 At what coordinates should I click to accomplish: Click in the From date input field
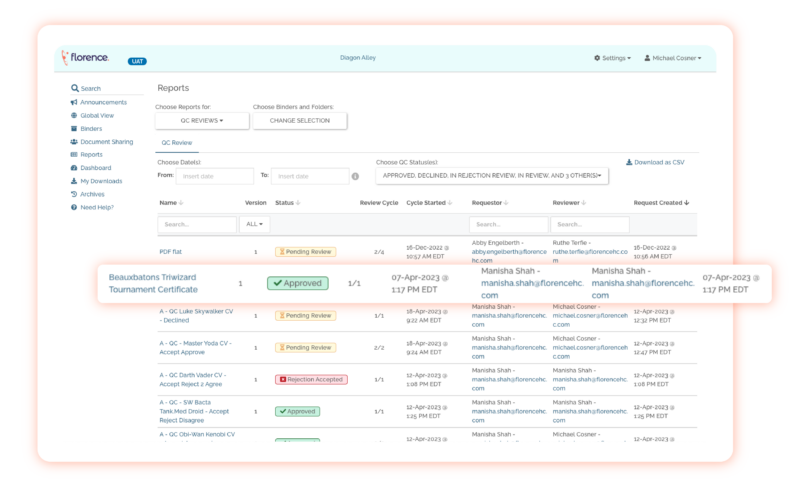pyautogui.click(x=214, y=176)
